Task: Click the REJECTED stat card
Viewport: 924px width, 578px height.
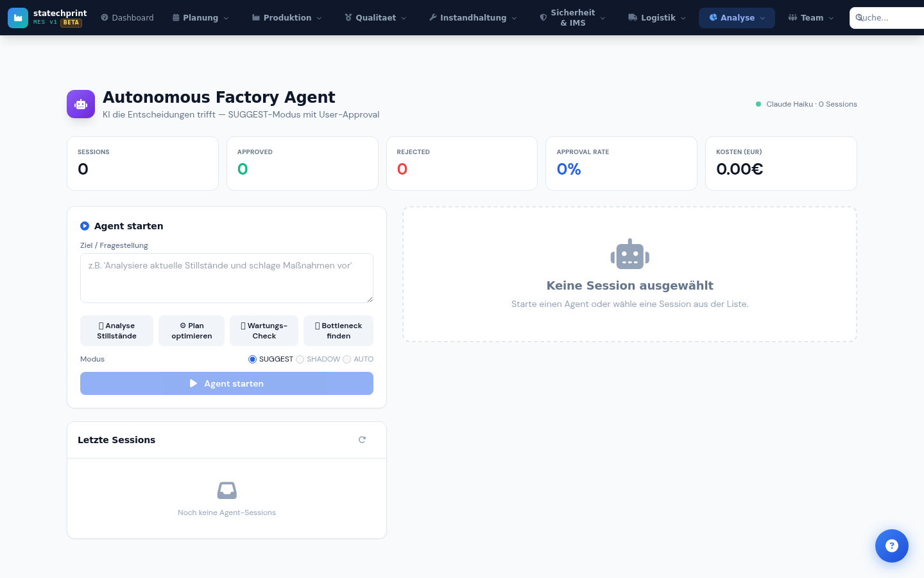Action: pyautogui.click(x=462, y=163)
